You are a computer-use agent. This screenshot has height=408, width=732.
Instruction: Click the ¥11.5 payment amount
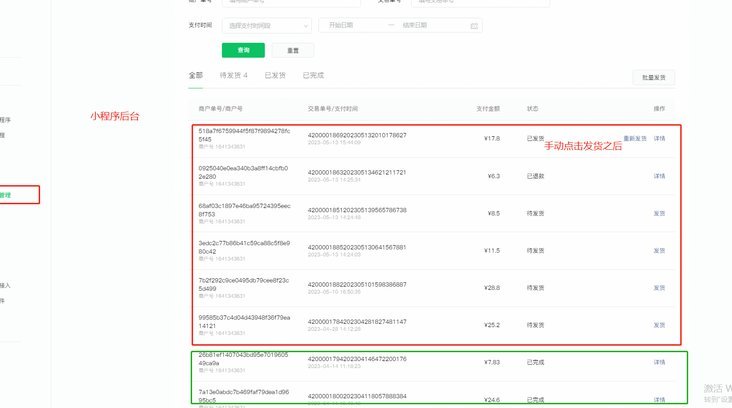492,251
